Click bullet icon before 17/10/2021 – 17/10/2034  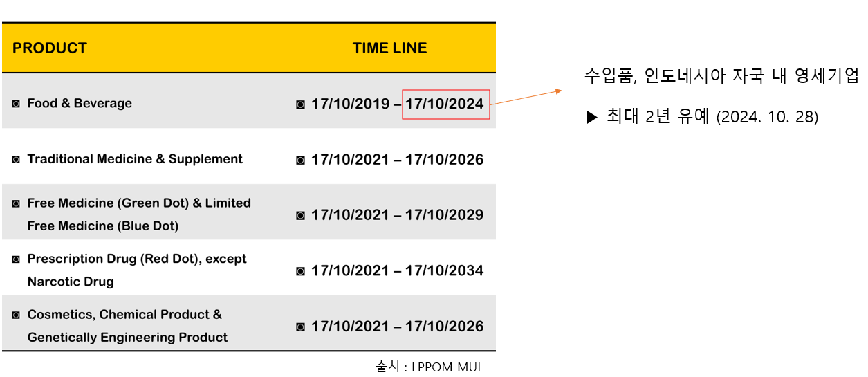tap(300, 271)
